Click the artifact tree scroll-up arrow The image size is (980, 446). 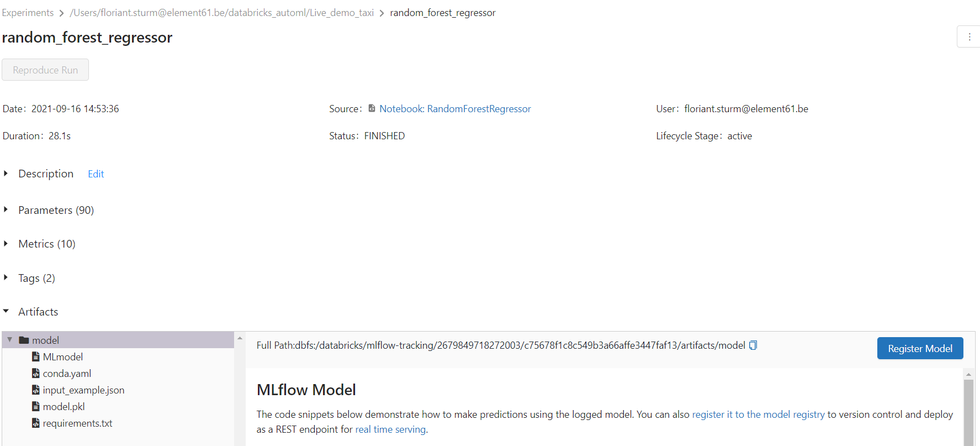click(240, 338)
